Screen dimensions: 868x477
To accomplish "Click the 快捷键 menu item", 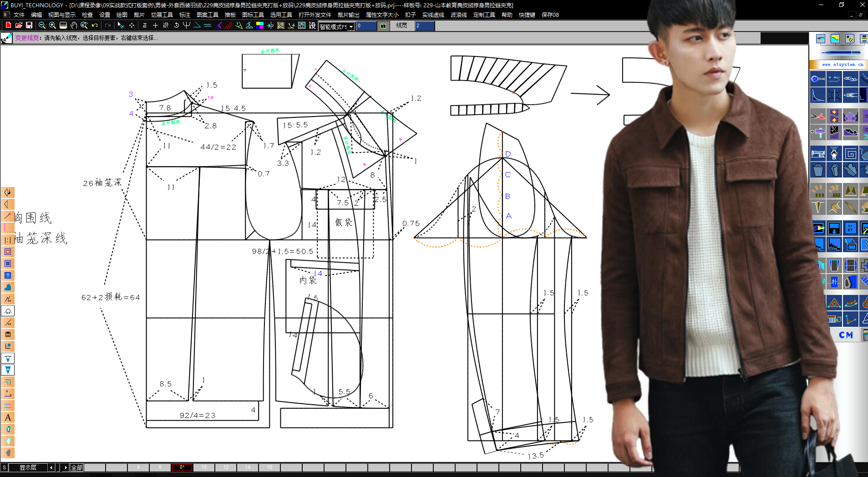I will [527, 15].
